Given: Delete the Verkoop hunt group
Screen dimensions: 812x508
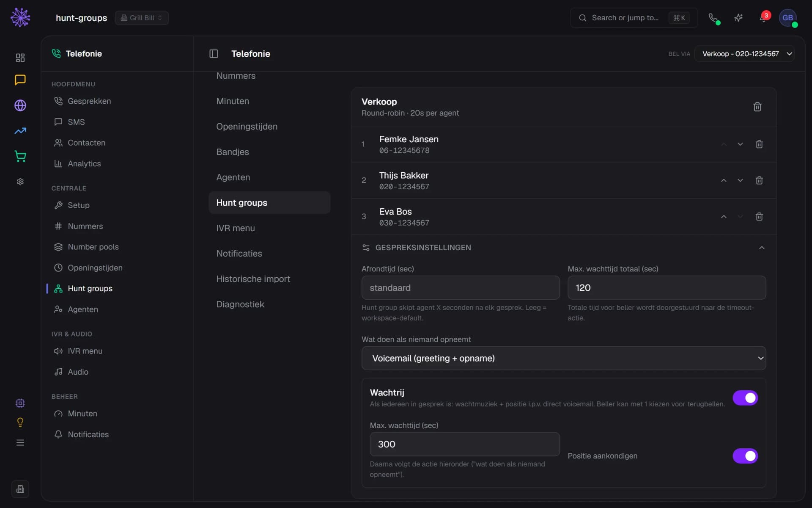Looking at the screenshot, I should tap(757, 107).
